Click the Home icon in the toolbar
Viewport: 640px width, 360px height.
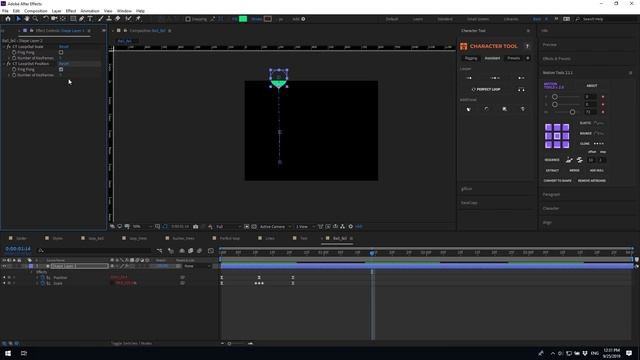pos(8,19)
